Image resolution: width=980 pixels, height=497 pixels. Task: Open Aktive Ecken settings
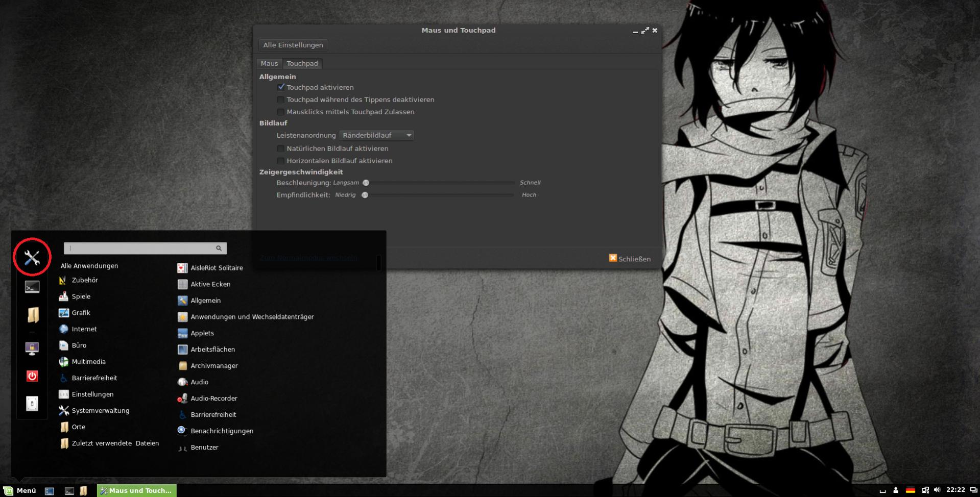coord(204,284)
